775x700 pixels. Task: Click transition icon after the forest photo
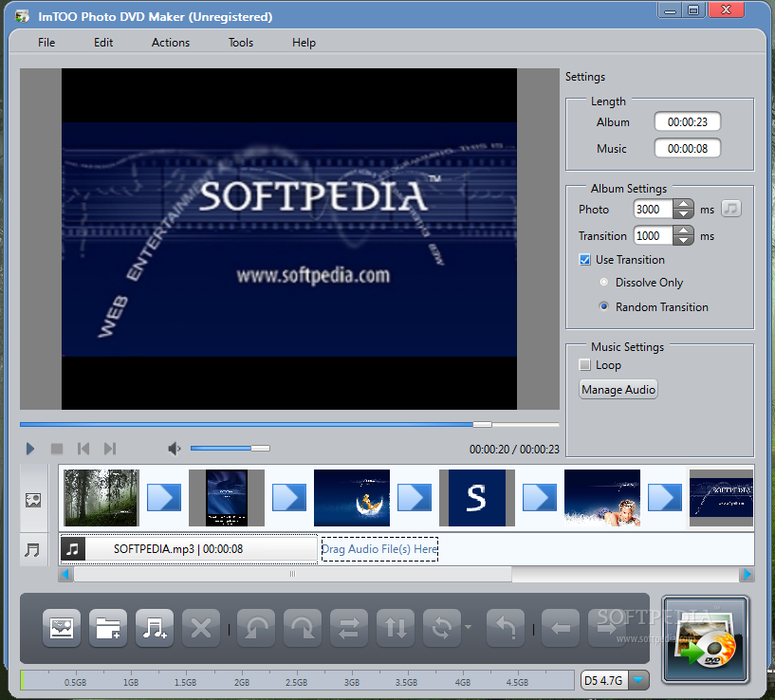tap(164, 497)
